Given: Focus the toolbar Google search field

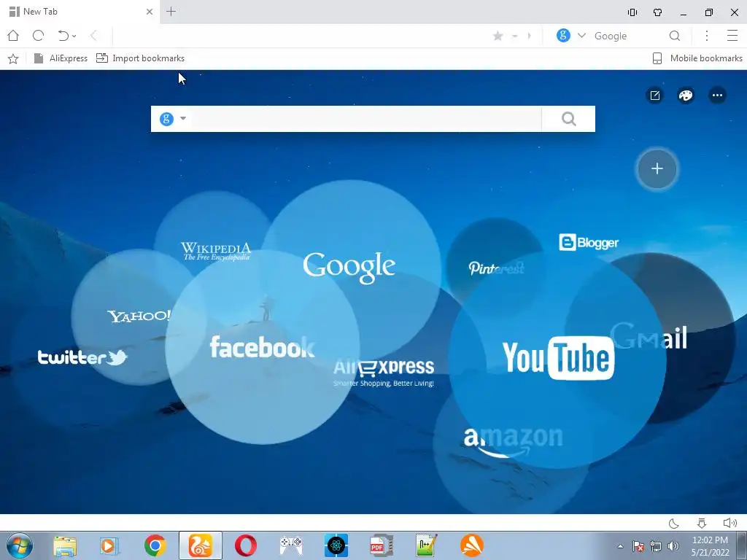Looking at the screenshot, I should coord(628,36).
